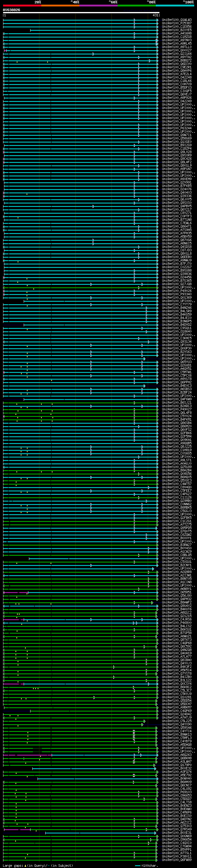The image size is (197, 868).
Task: Open hit UniRef100_Q1WLW3
Action: pos(177,20)
